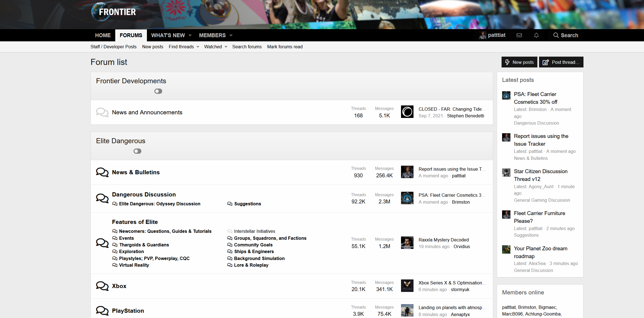Click the avatar in the News & Bulletins row
Screen dimensions: 644x318
(407, 172)
